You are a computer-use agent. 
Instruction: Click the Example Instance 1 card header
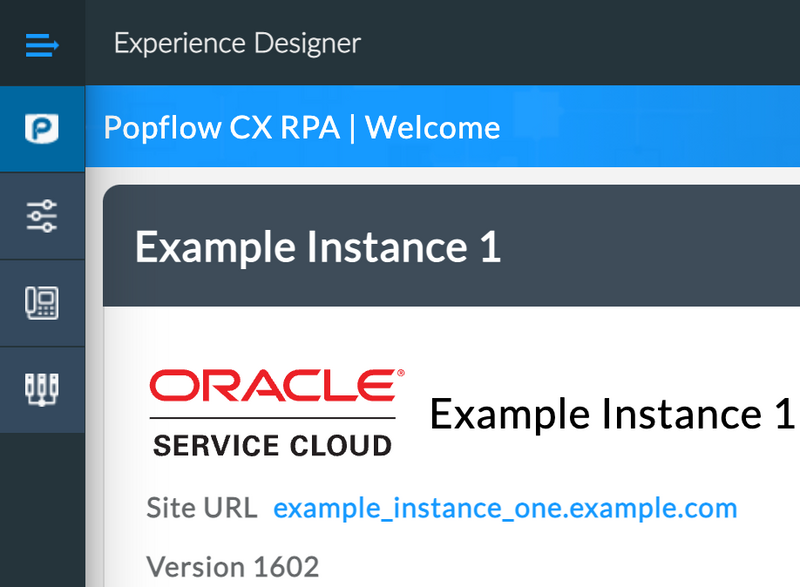click(x=452, y=246)
